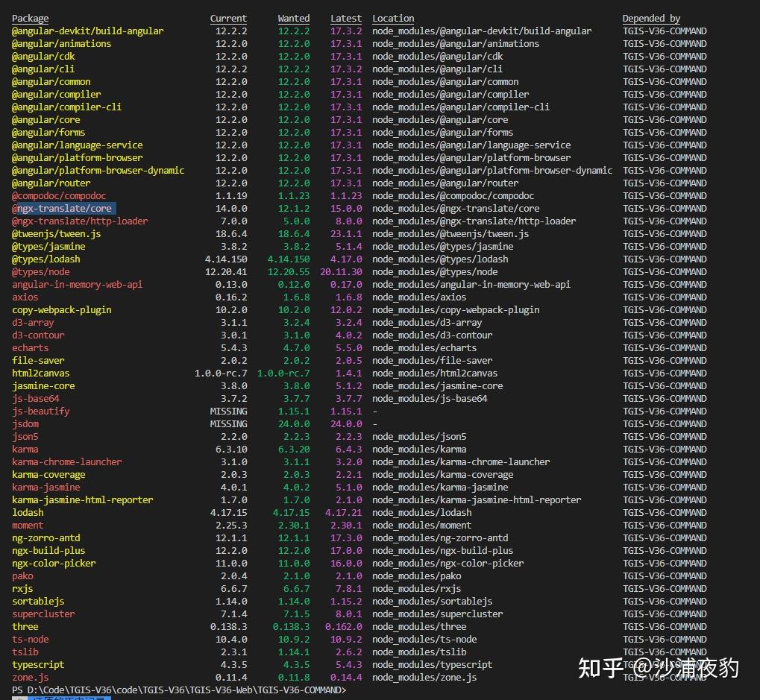Select the Package column header
760x700 pixels.
point(30,18)
